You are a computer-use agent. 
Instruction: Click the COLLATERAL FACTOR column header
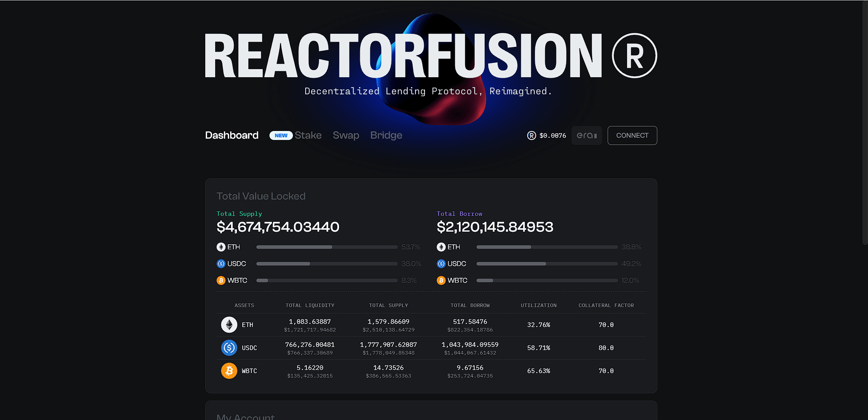click(606, 306)
